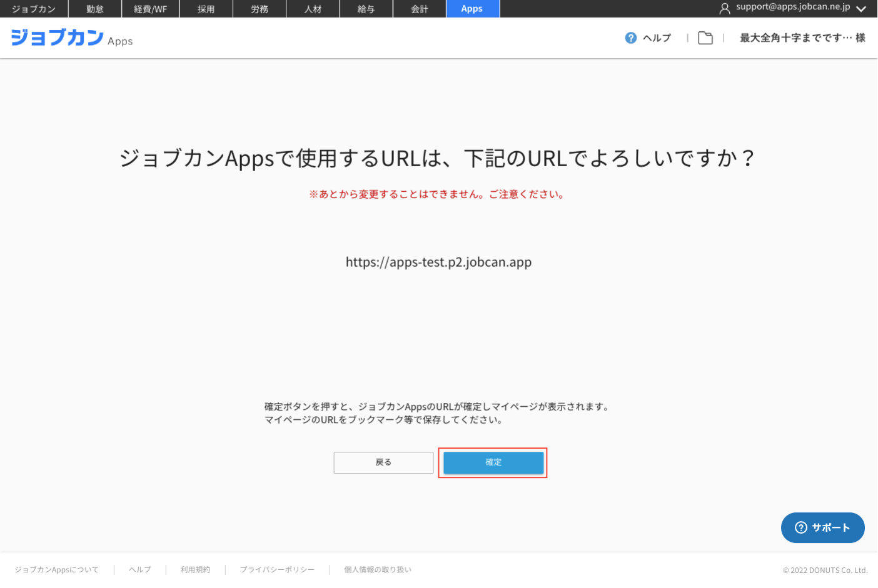Screen dimensions: 878x588
Task: Select the 給与 tab
Action: point(366,9)
